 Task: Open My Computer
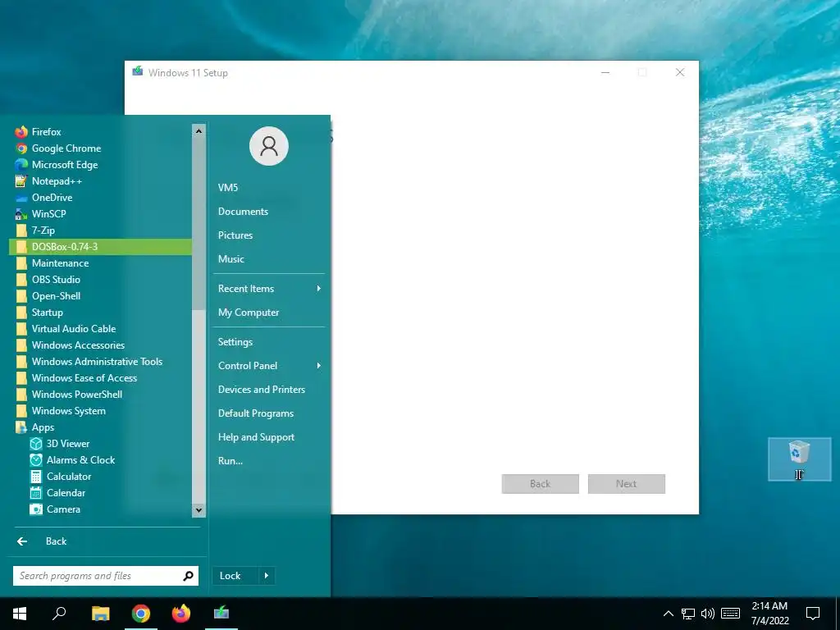[x=269, y=313]
